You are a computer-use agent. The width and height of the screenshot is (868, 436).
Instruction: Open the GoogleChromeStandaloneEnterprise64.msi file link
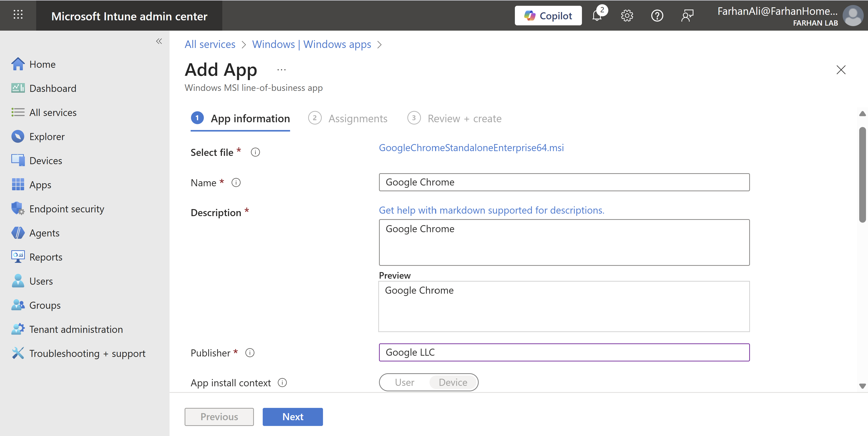pos(471,148)
